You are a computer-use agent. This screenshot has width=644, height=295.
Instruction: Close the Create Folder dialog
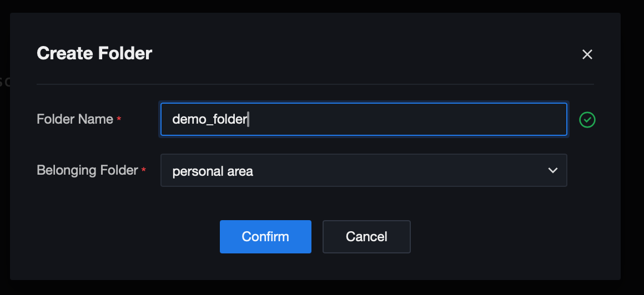[x=587, y=54]
